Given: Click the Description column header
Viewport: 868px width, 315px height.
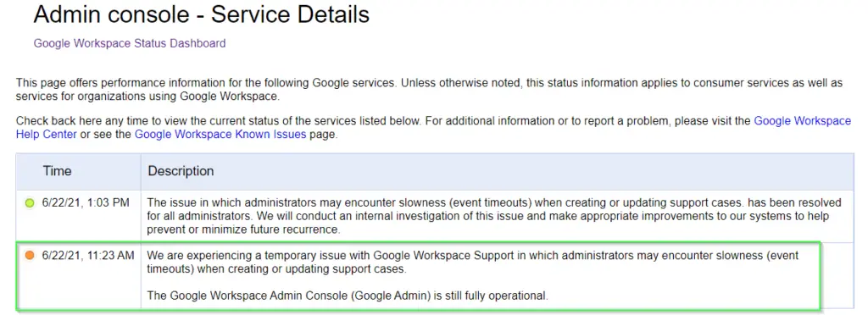Looking at the screenshot, I should [181, 171].
